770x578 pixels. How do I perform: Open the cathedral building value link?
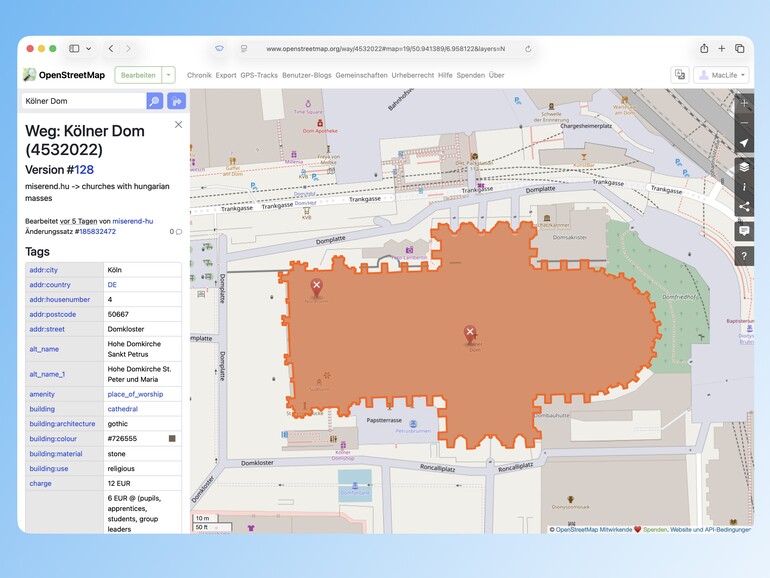(122, 409)
